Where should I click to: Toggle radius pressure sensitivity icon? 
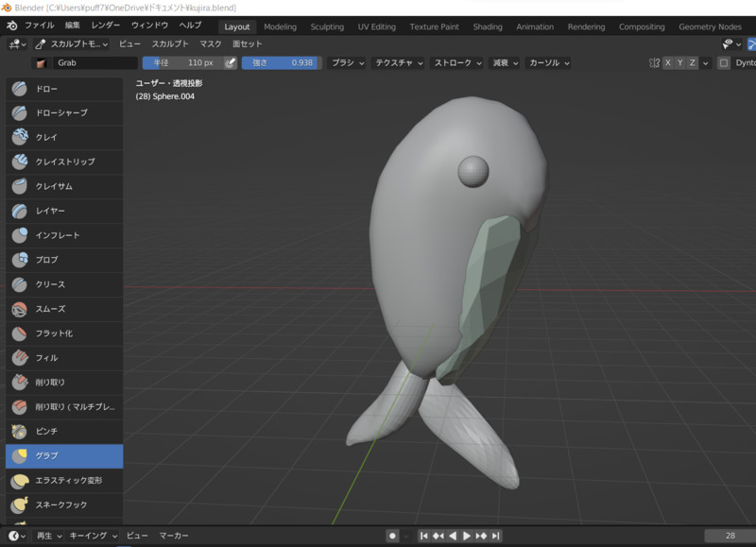coord(230,63)
